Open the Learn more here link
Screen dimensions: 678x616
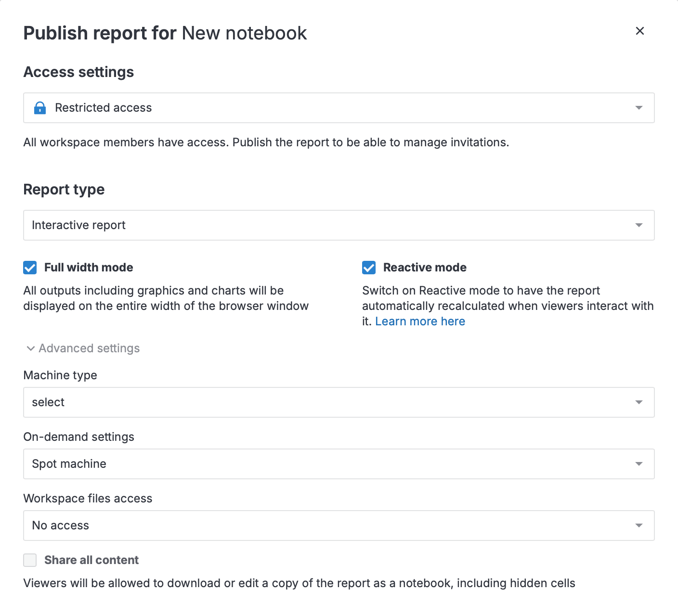pos(420,321)
